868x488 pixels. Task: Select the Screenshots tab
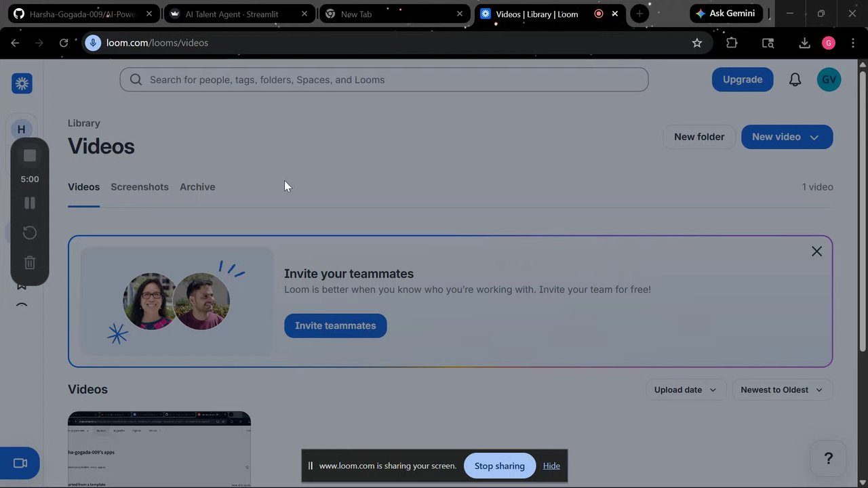[x=140, y=187]
